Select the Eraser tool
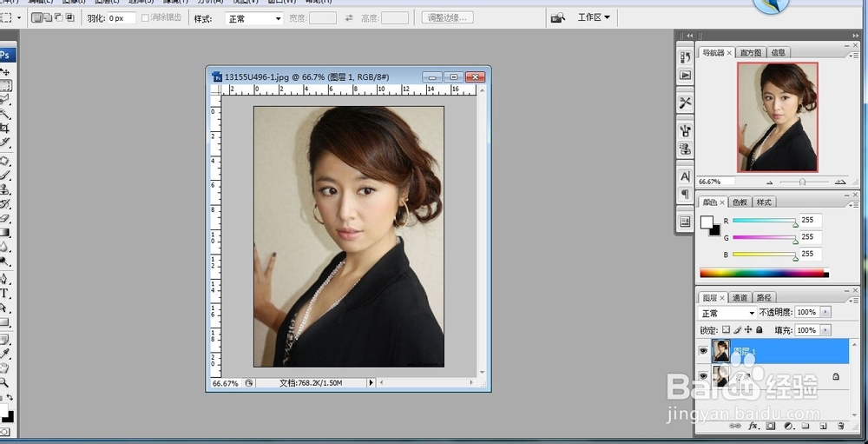The width and height of the screenshot is (868, 444). tap(4, 218)
